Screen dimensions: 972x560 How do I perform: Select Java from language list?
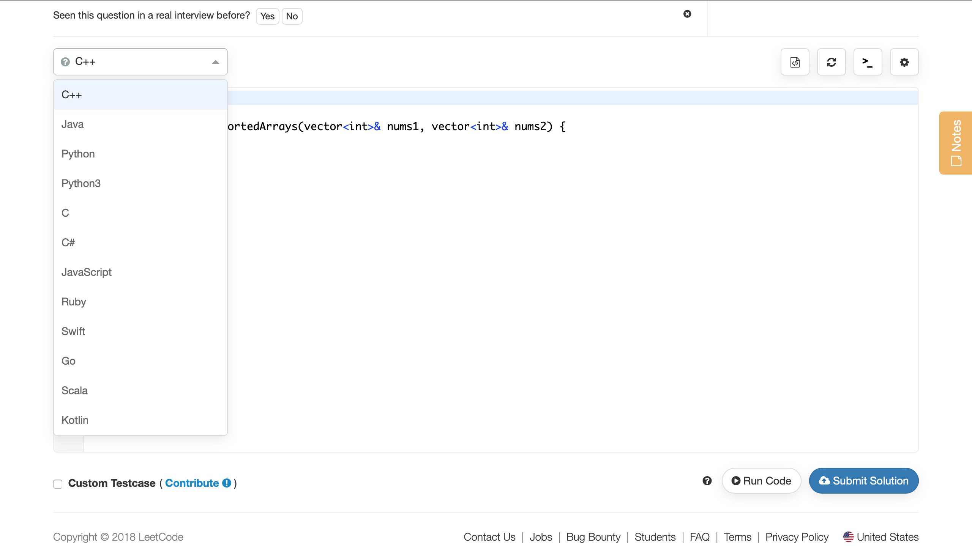140,124
